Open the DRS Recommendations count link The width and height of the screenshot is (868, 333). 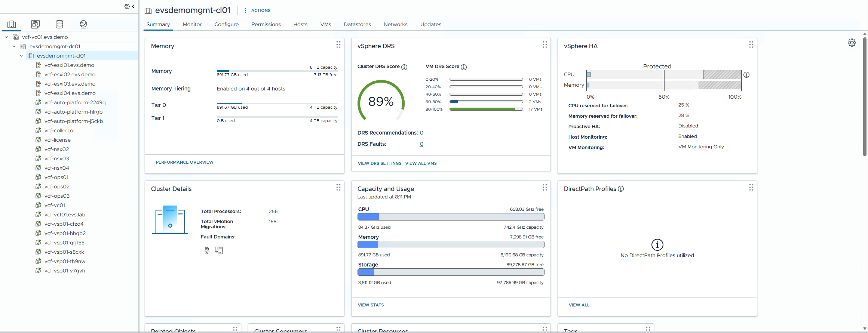coord(421,133)
